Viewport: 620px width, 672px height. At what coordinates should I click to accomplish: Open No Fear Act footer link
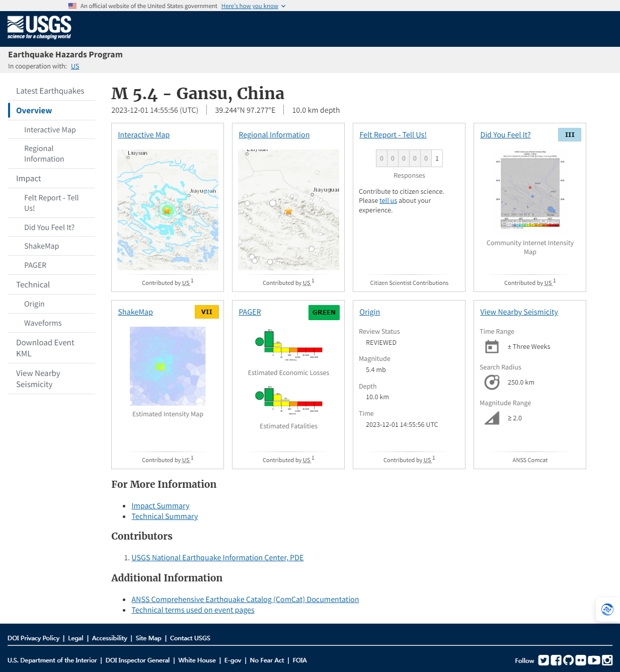click(267, 660)
